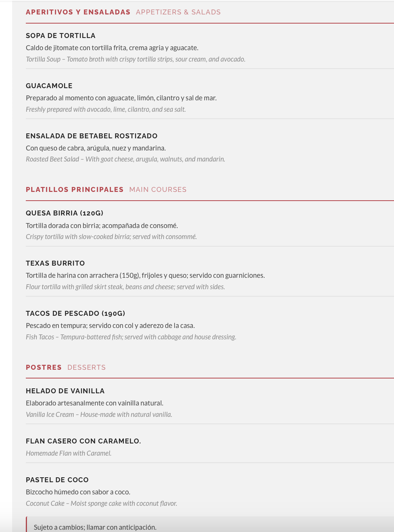Click the Desserts English subtitle

click(87, 367)
